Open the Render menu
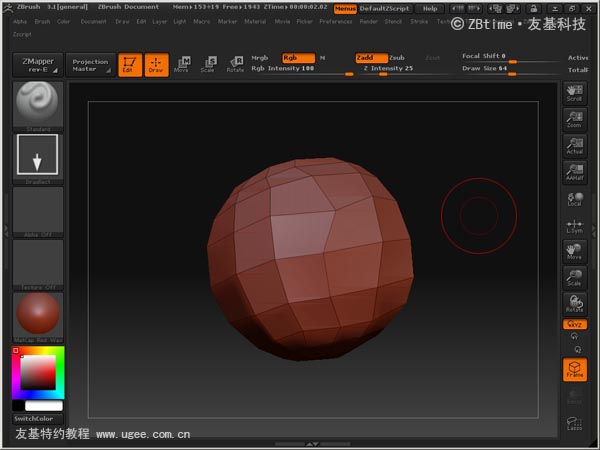The height and width of the screenshot is (450, 600). [x=368, y=21]
